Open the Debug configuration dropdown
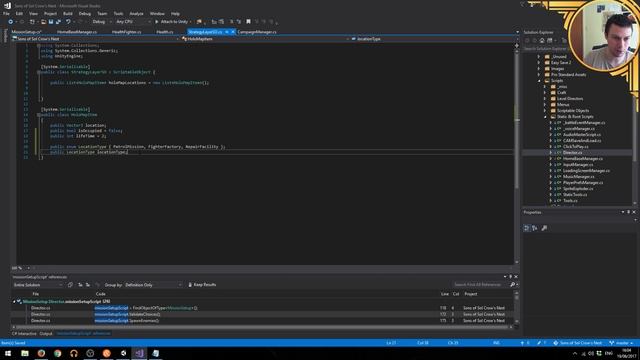Image resolution: width=640 pixels, height=360 pixels. pyautogui.click(x=101, y=22)
